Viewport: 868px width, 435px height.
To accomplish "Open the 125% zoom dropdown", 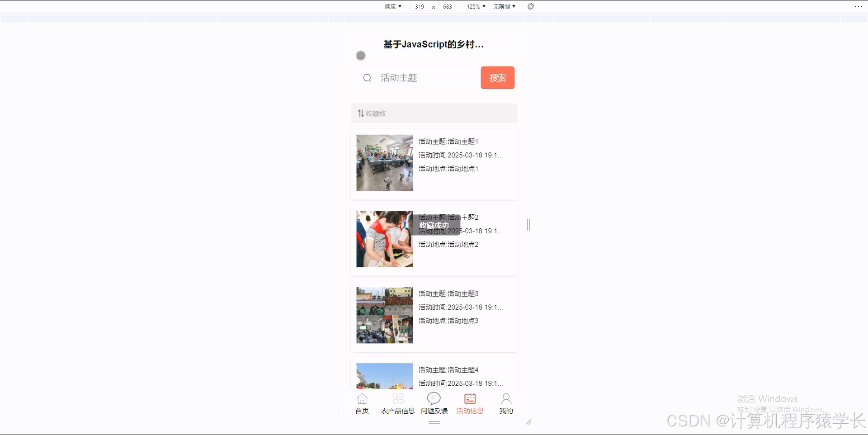I will click(x=475, y=6).
